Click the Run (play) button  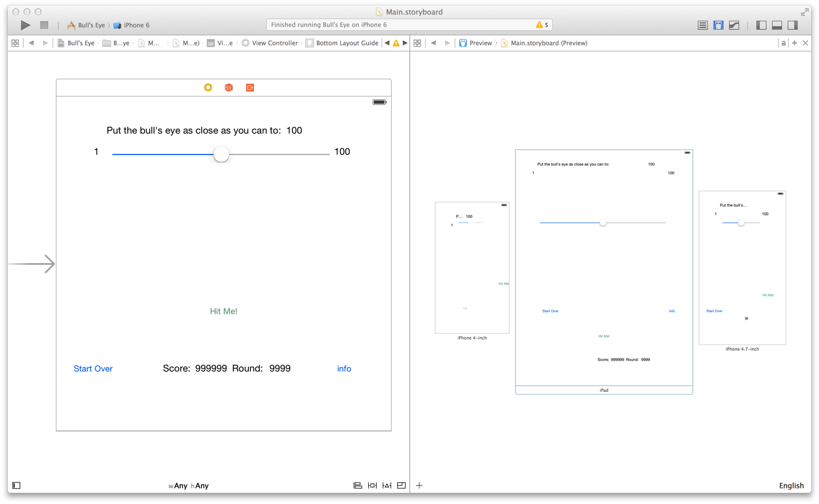click(x=25, y=25)
